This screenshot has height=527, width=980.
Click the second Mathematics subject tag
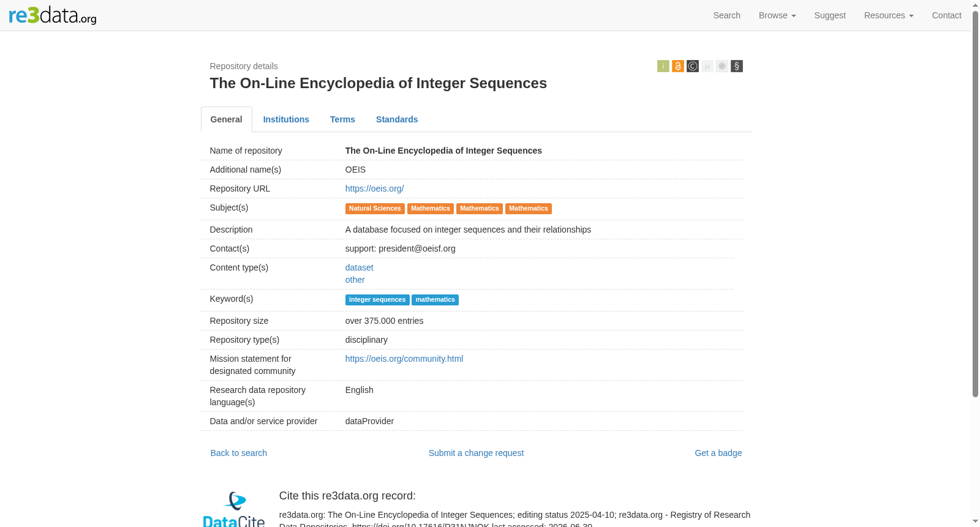[x=480, y=209]
